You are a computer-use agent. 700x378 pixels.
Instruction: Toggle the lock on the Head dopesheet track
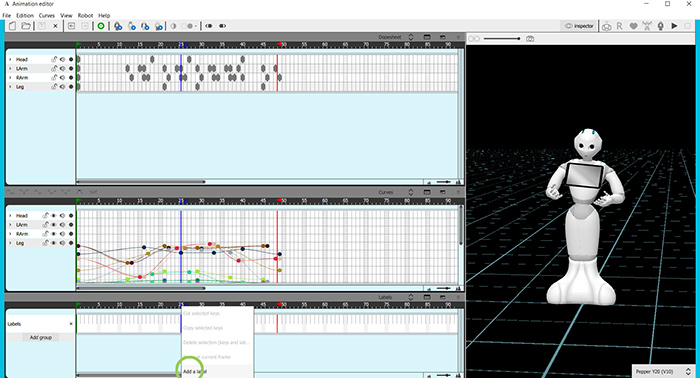54,59
